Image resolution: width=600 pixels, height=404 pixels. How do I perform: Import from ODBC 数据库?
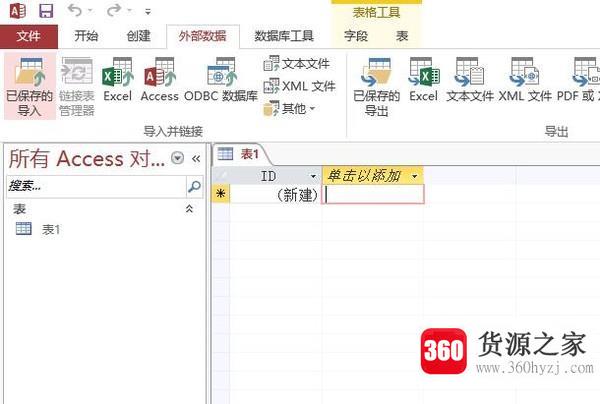tap(221, 80)
